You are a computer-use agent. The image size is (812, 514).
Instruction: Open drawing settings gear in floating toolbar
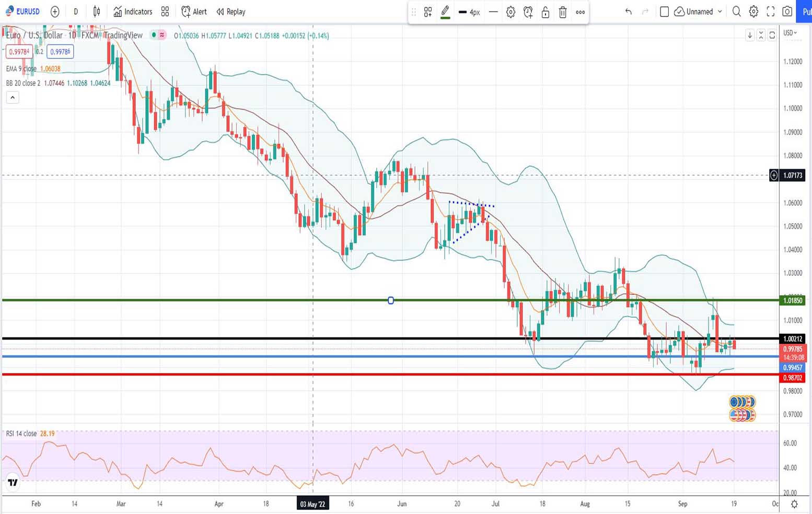[511, 12]
